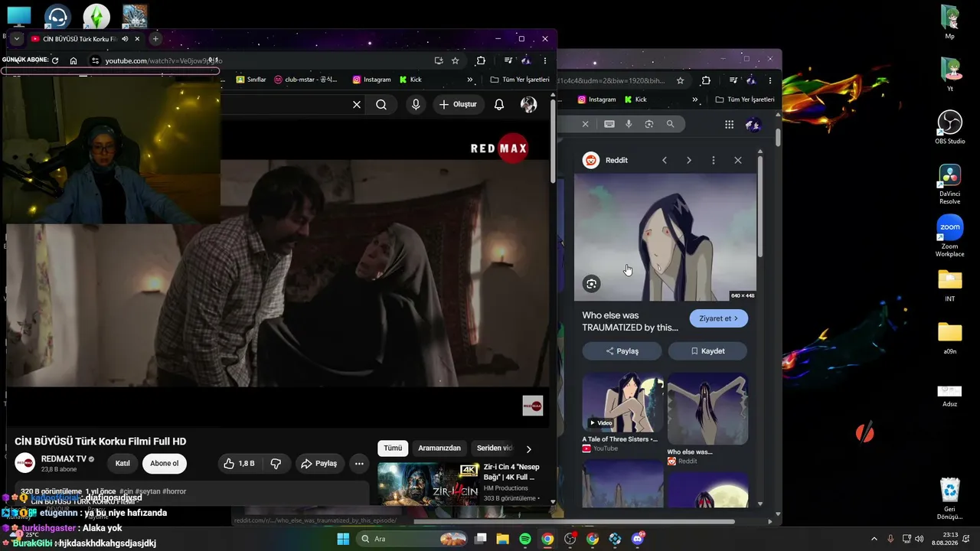Select the Tümü filter chip
The image size is (980, 551).
point(393,448)
